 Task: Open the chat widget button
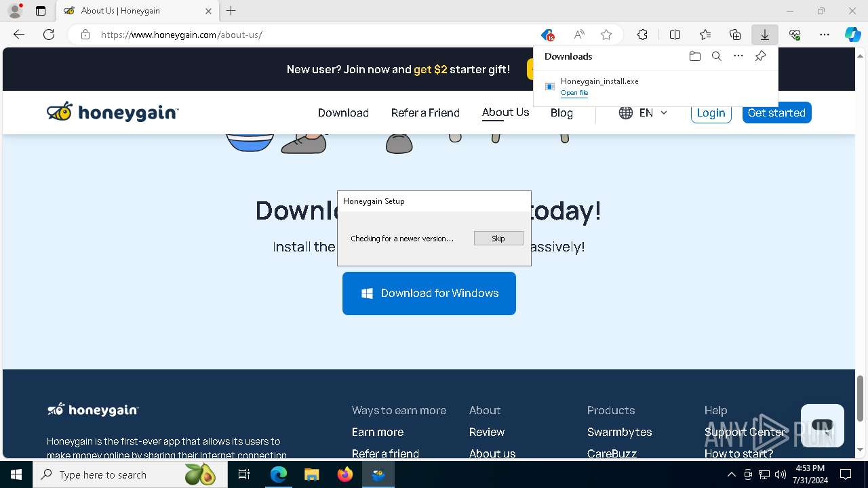822,426
